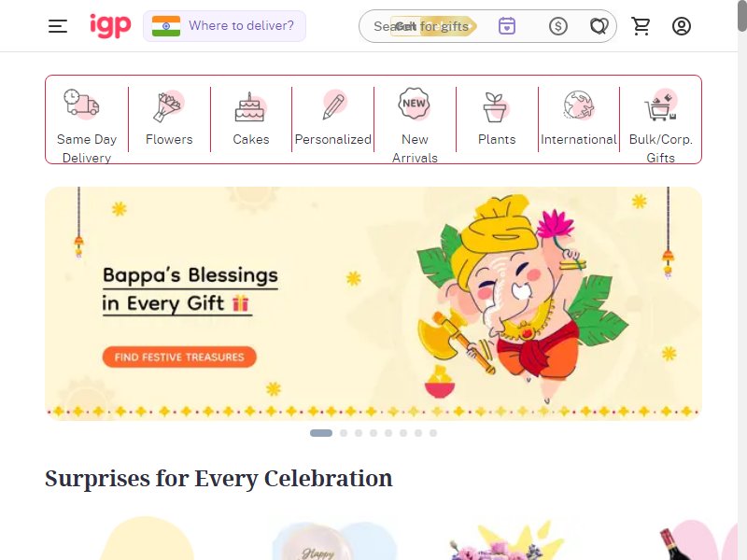Open the Personalized gifts category

[x=333, y=119]
